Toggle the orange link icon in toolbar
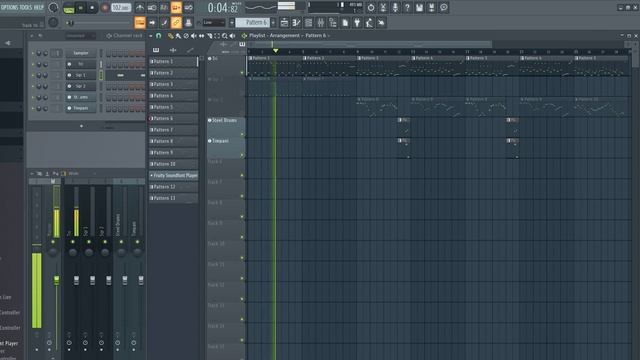The height and width of the screenshot is (360, 640). coord(176,23)
